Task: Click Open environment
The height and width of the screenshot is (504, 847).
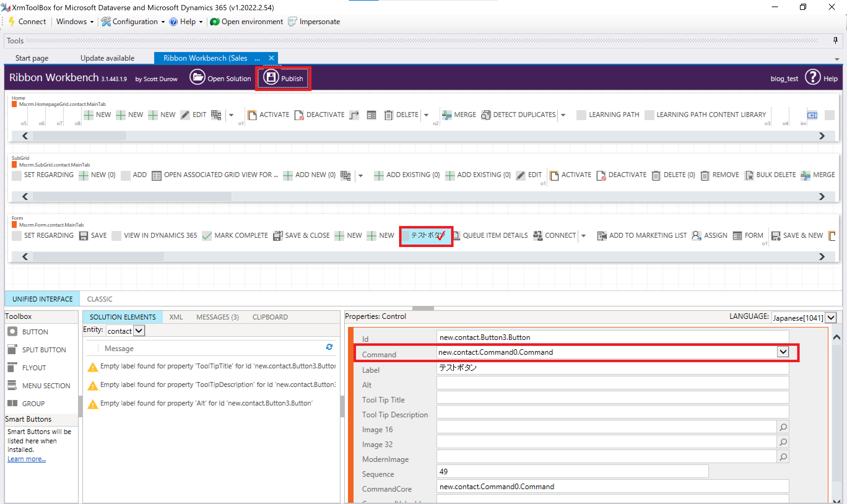Action: coord(246,21)
